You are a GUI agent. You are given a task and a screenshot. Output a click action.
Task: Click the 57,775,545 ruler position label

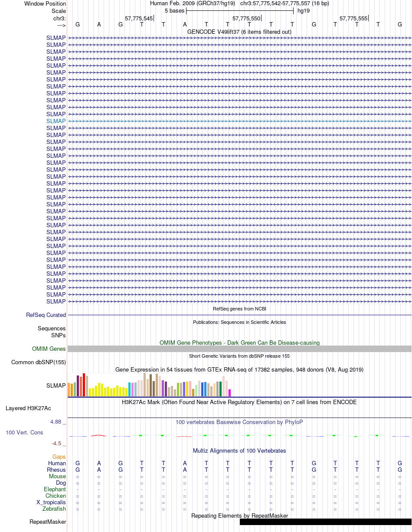click(x=139, y=19)
